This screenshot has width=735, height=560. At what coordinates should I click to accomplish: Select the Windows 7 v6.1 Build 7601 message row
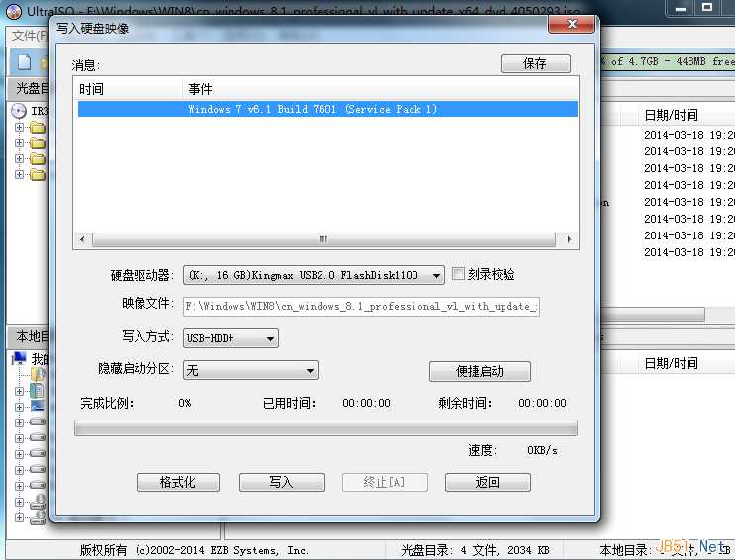[x=327, y=109]
